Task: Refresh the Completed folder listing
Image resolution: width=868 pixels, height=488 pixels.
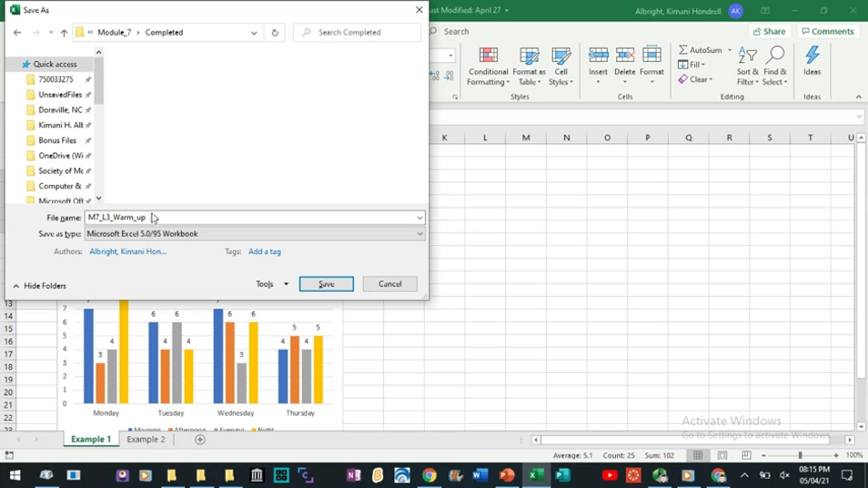Action: click(275, 33)
